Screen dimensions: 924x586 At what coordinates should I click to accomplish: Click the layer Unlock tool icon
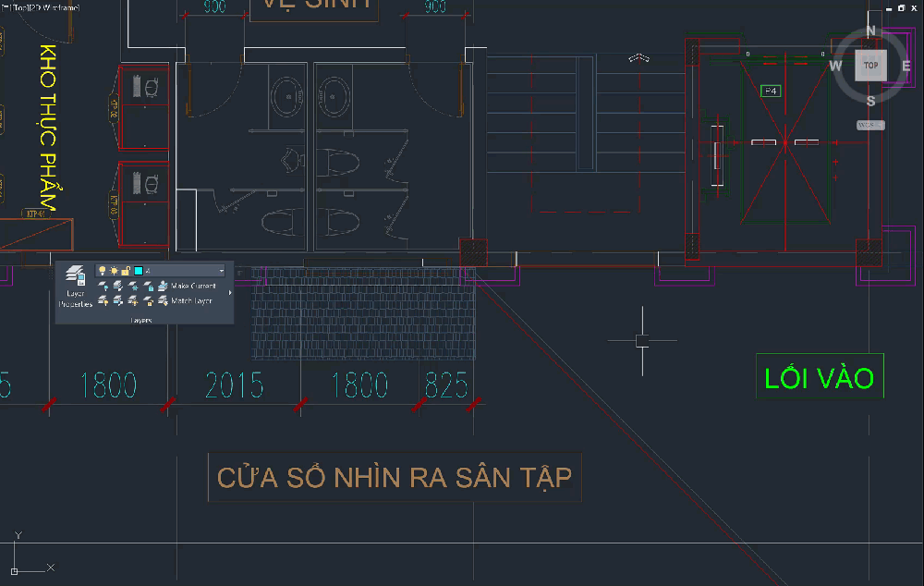148,300
